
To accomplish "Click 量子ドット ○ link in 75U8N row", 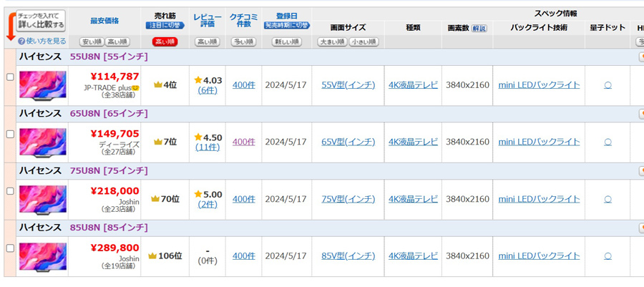I will pyautogui.click(x=608, y=200).
